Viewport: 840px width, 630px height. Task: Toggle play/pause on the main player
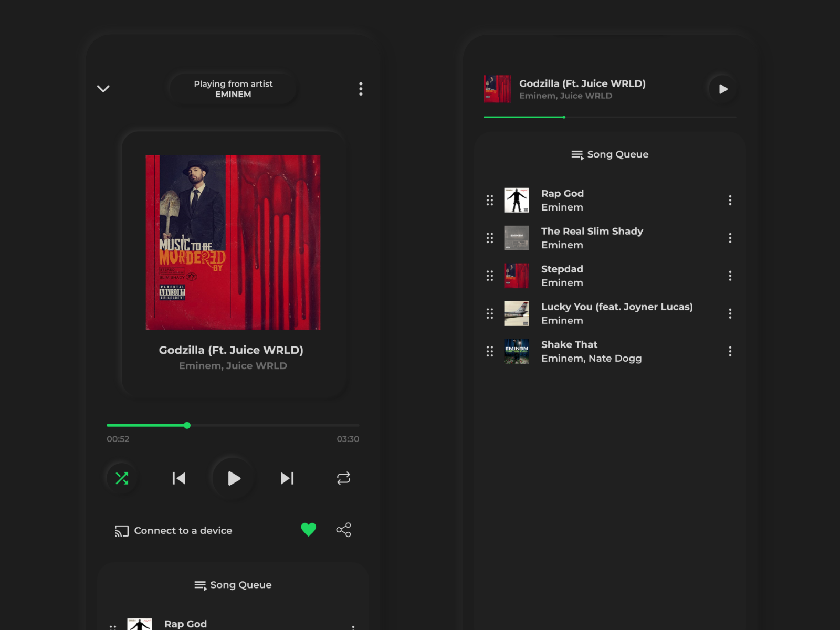click(233, 478)
